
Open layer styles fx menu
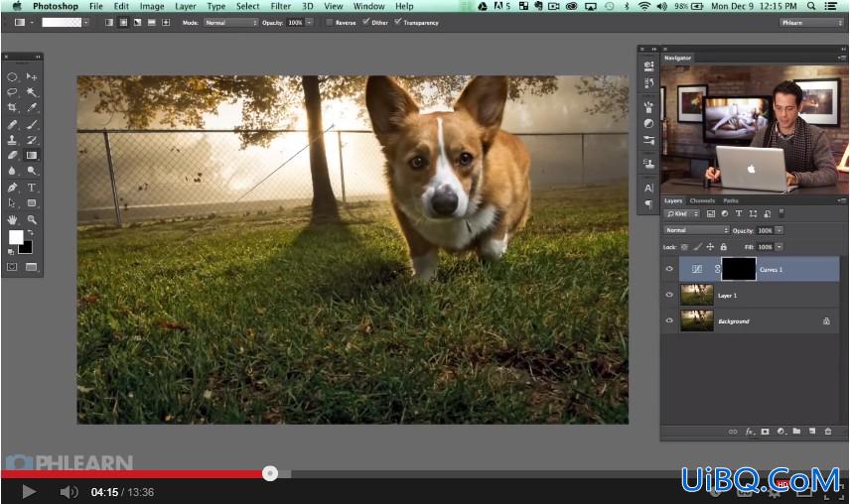[x=749, y=432]
